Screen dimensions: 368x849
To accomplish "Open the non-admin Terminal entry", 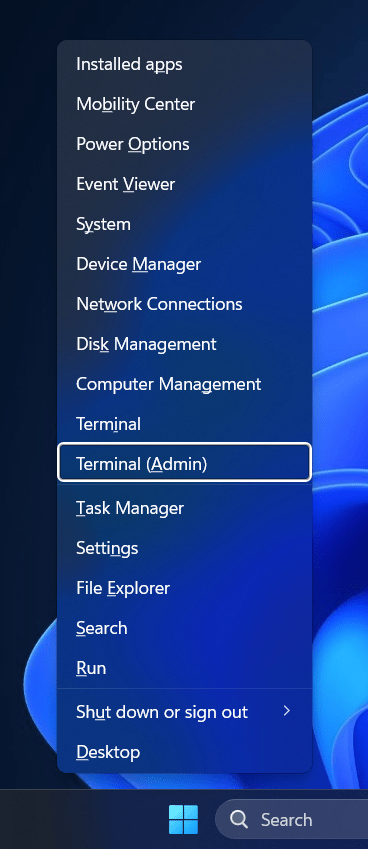I will (184, 424).
